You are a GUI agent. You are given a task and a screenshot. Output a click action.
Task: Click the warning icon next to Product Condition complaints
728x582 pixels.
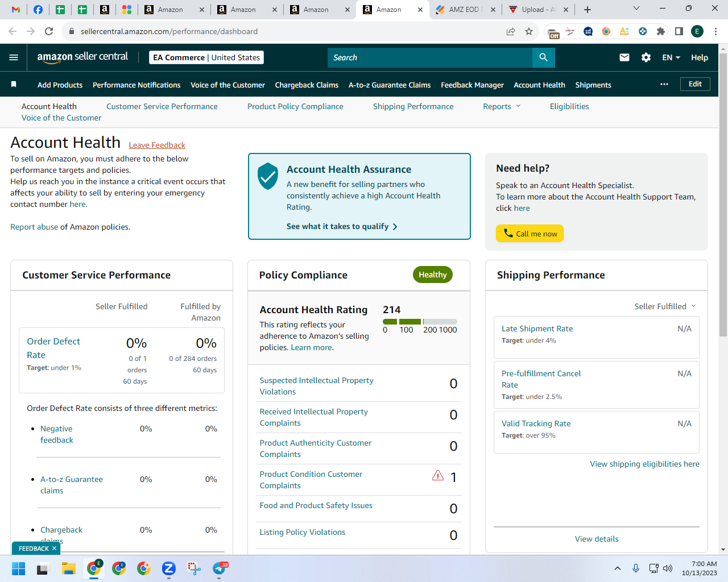click(x=438, y=476)
